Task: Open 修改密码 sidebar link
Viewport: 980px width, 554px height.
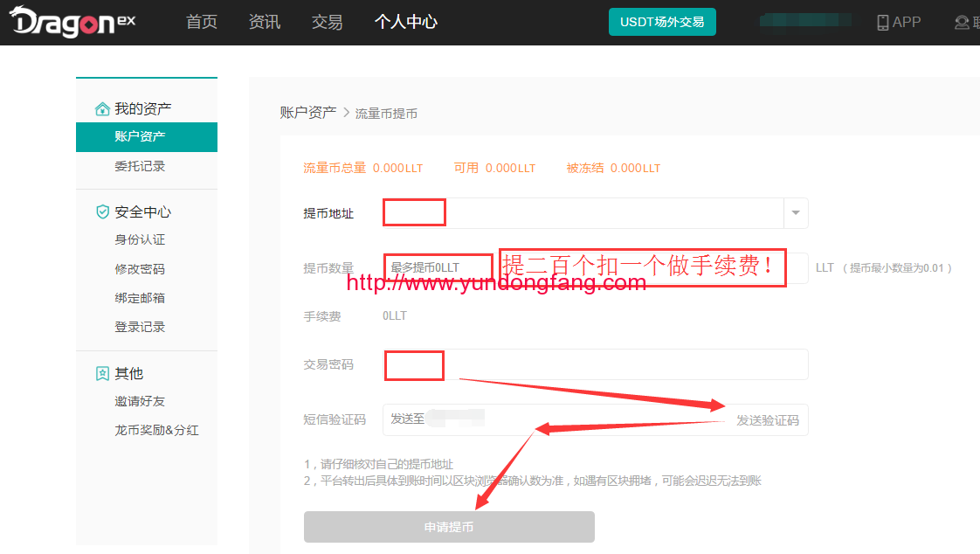Action: [140, 269]
